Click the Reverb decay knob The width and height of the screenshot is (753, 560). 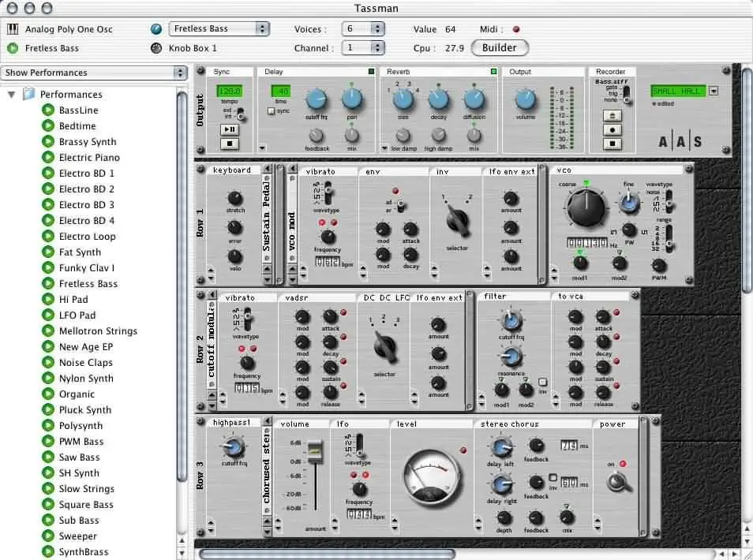(x=438, y=99)
